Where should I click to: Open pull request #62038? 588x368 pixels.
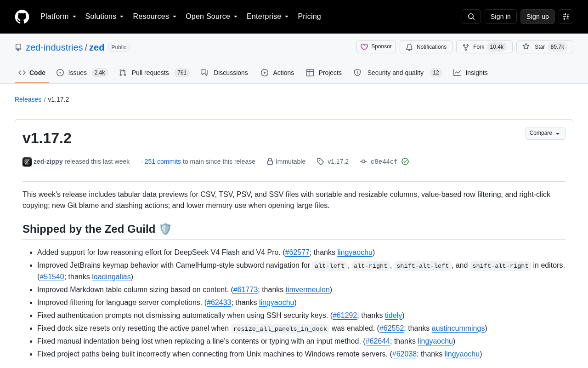(404, 354)
